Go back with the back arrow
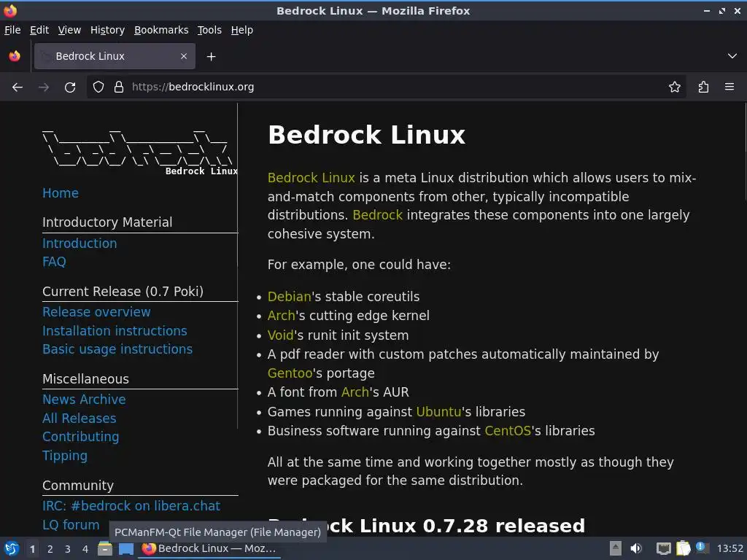This screenshot has width=747, height=560. click(x=18, y=87)
